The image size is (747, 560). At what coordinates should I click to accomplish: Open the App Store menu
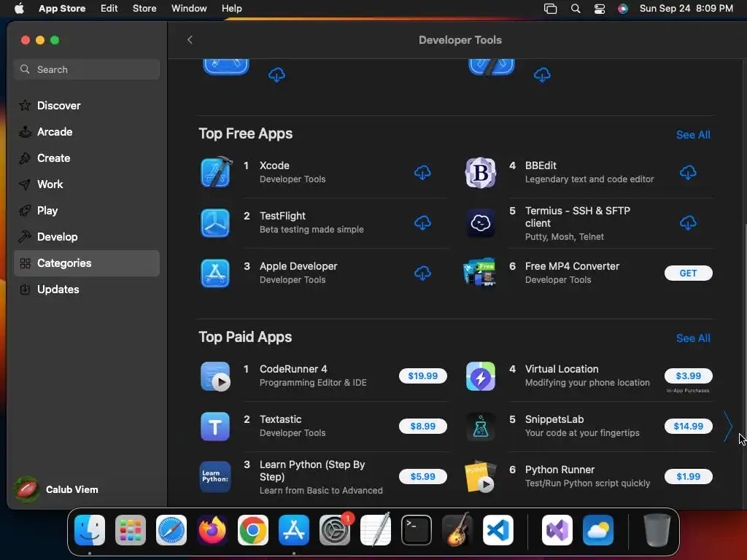pyautogui.click(x=62, y=9)
